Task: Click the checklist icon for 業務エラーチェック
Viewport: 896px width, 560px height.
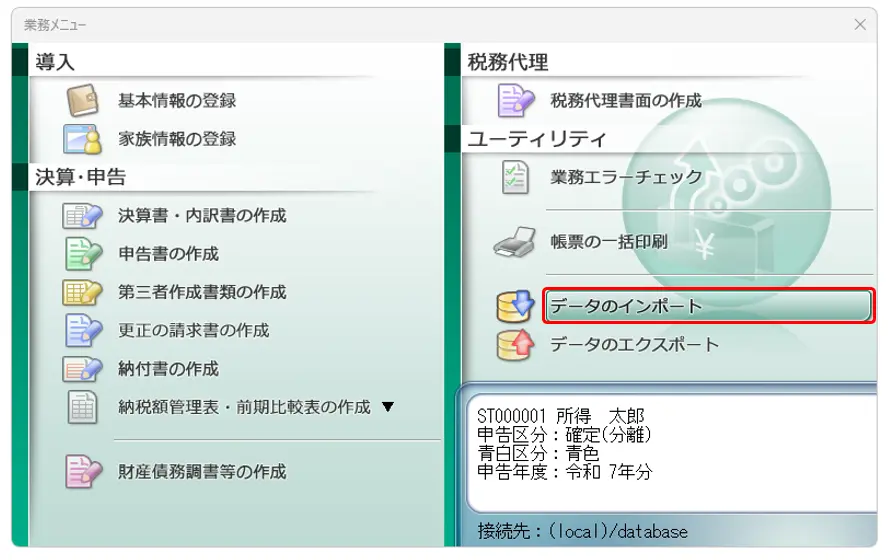Action: 516,177
